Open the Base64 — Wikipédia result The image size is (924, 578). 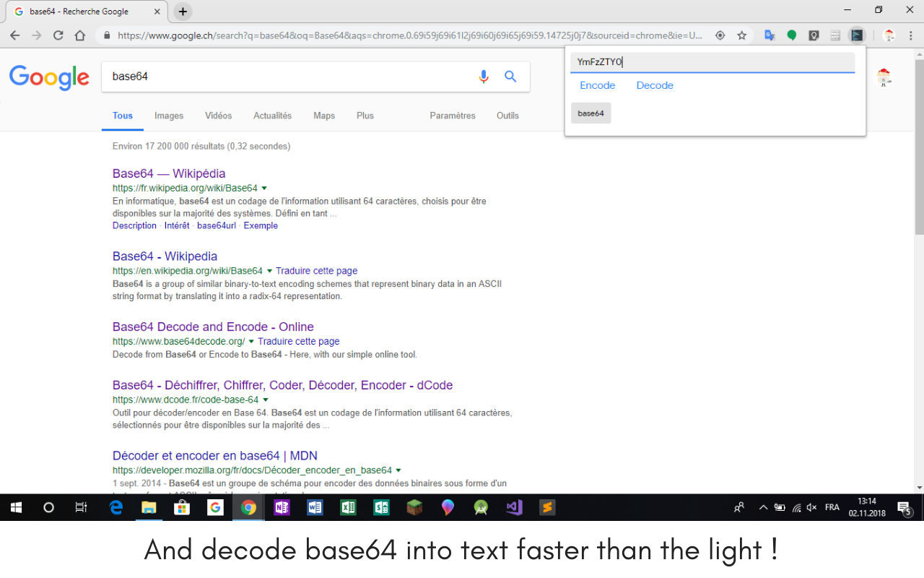tap(169, 173)
